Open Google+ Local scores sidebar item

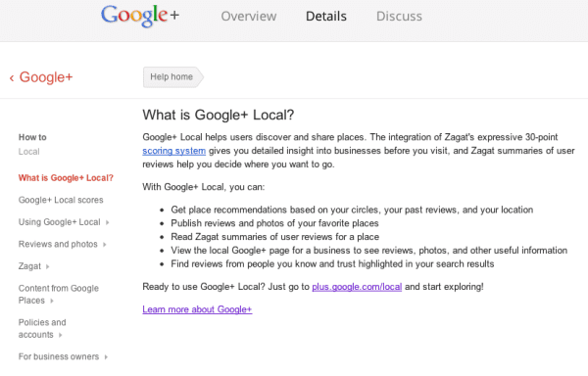61,200
